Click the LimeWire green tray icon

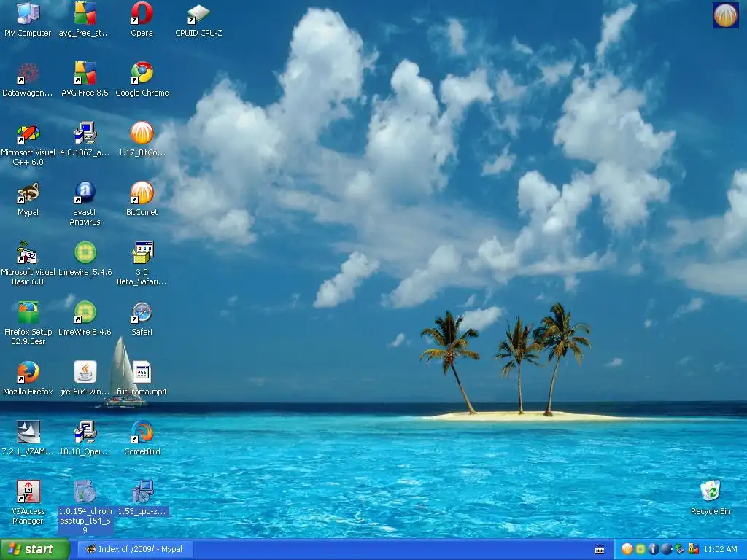pos(640,549)
